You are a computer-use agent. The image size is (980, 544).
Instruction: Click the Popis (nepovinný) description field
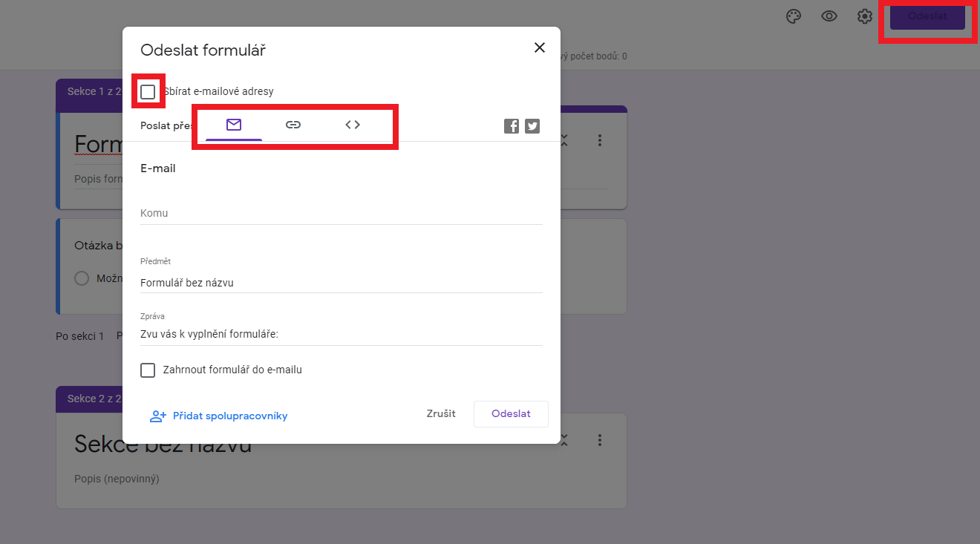point(117,479)
